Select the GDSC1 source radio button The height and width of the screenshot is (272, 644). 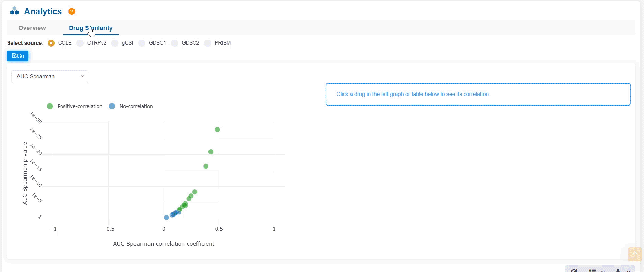click(x=142, y=43)
